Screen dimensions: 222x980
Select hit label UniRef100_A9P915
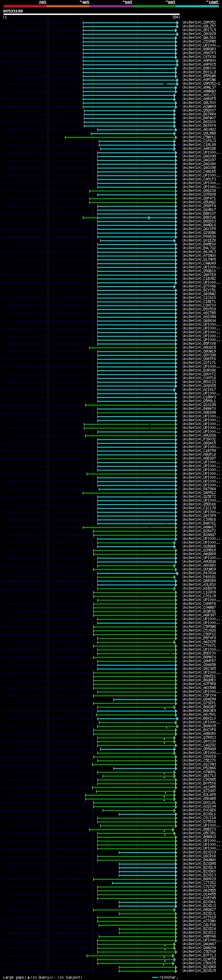point(199,64)
